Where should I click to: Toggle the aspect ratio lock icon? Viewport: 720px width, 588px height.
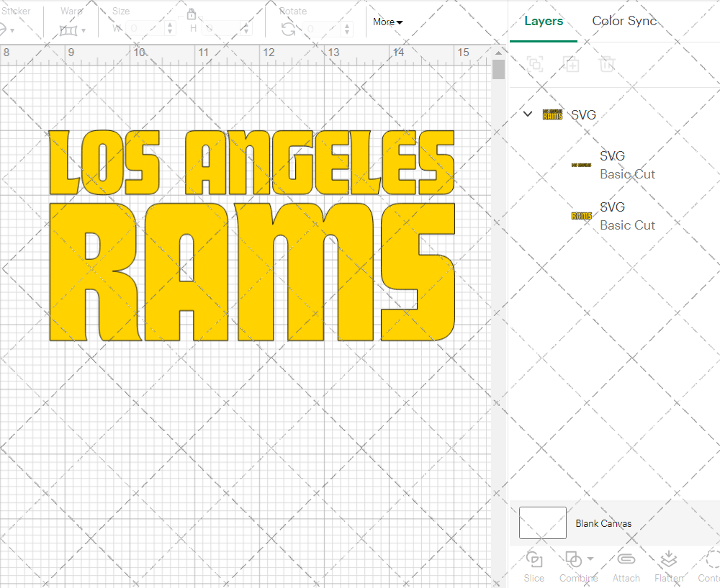[x=192, y=14]
